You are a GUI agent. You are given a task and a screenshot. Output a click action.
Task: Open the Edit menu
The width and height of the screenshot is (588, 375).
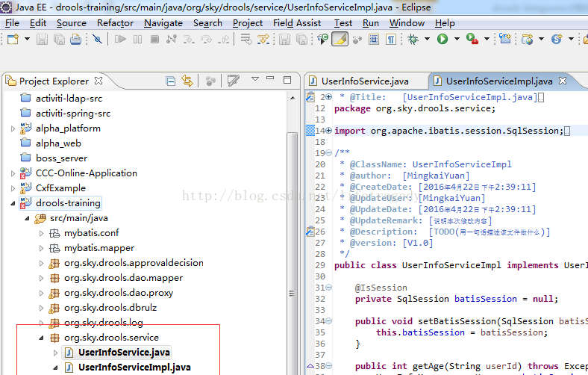click(x=38, y=23)
